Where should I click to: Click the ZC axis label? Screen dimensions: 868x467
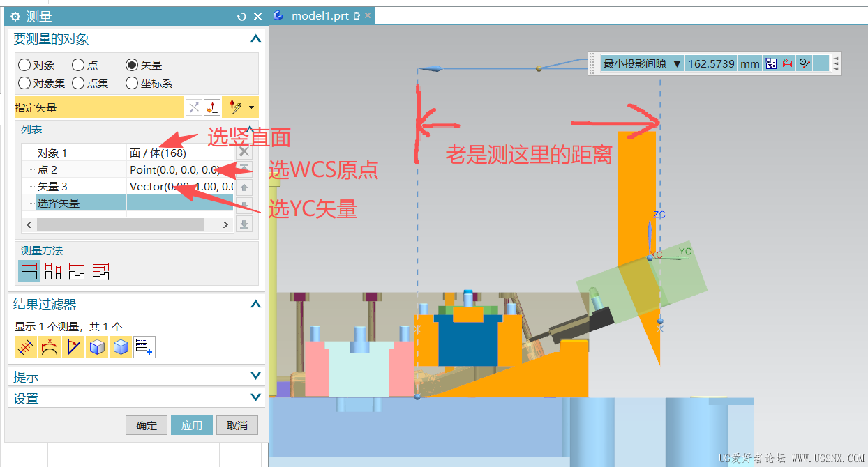coord(659,215)
